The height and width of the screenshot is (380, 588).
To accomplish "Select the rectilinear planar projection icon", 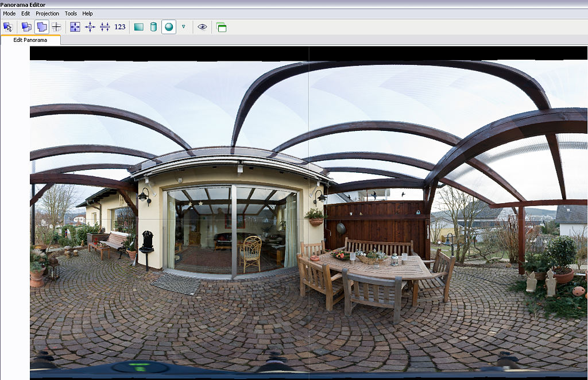I will coord(139,26).
